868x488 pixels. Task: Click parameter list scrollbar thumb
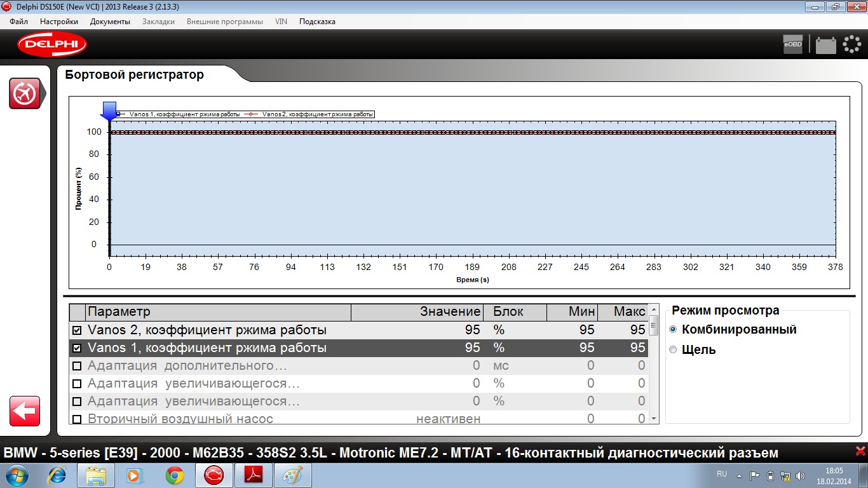pyautogui.click(x=653, y=325)
